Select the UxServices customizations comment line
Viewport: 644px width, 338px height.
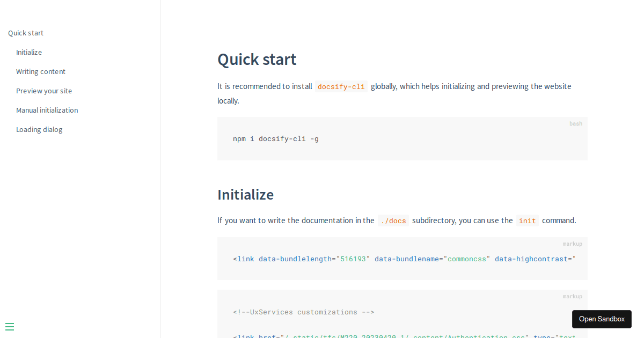(x=303, y=312)
